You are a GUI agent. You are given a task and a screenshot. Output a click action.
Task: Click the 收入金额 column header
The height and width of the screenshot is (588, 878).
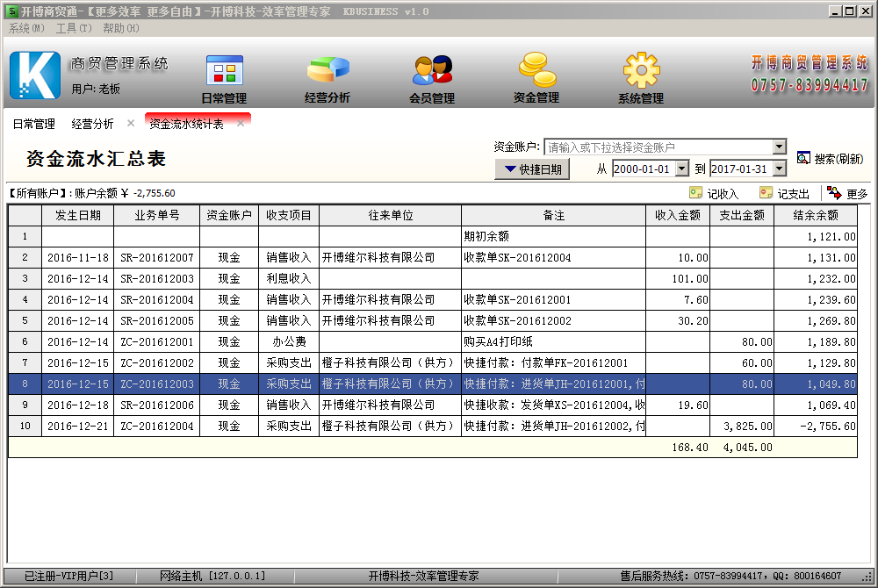(x=678, y=215)
